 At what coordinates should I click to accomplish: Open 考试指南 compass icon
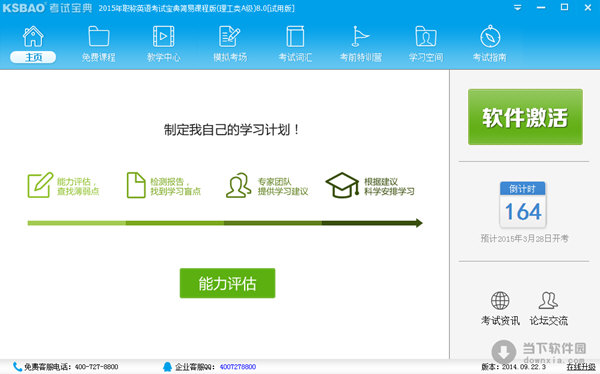click(x=490, y=36)
